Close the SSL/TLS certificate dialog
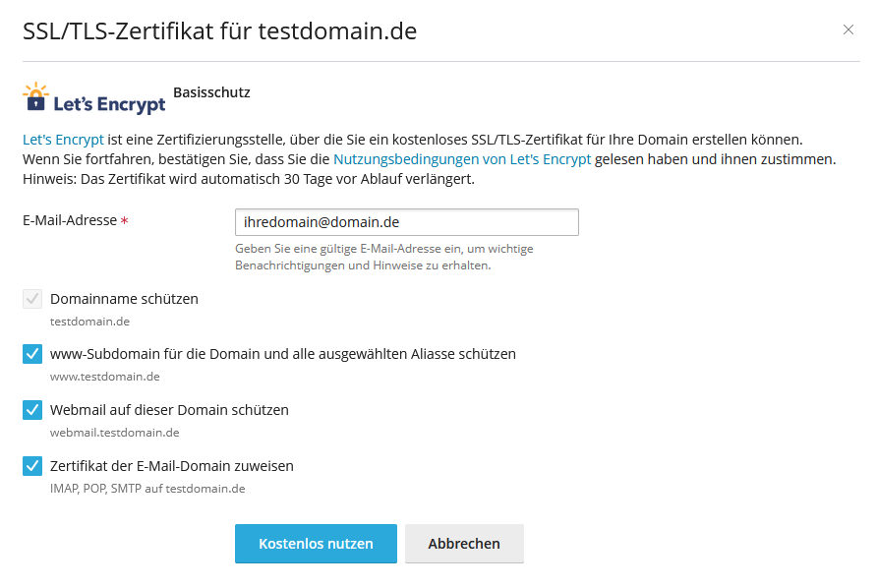Screen dimensions: 877x588 [848, 29]
